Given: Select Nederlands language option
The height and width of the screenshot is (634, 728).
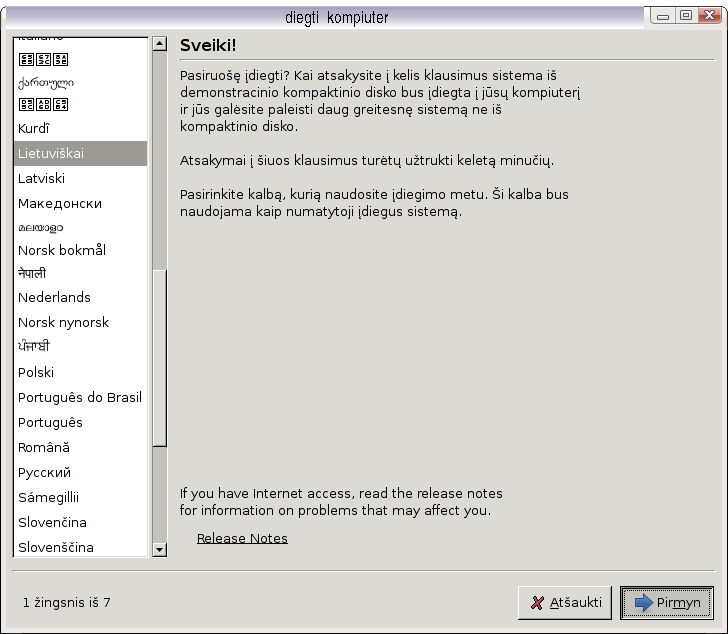Looking at the screenshot, I should [x=54, y=297].
